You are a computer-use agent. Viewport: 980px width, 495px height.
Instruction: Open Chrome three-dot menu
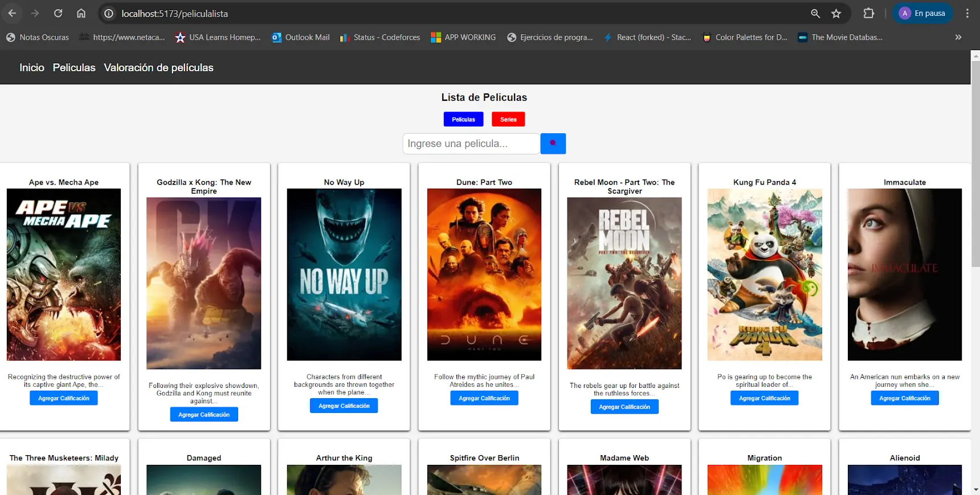(967, 13)
